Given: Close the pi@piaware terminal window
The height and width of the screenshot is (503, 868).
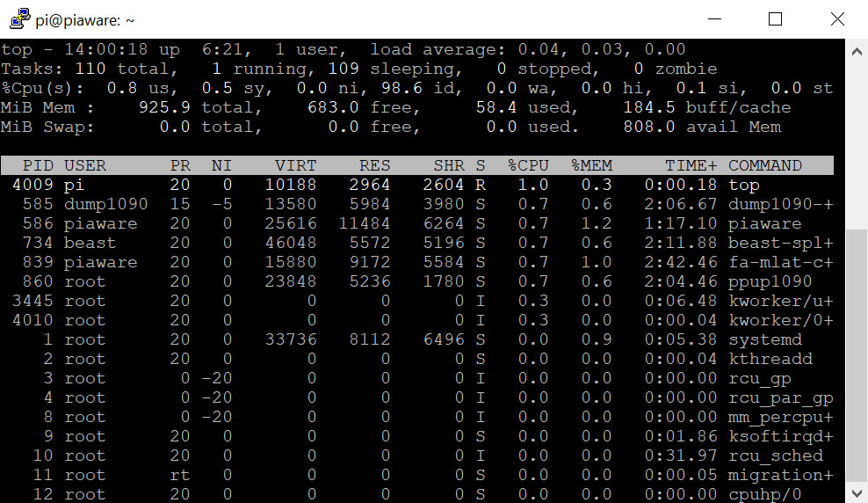Looking at the screenshot, I should tap(837, 19).
